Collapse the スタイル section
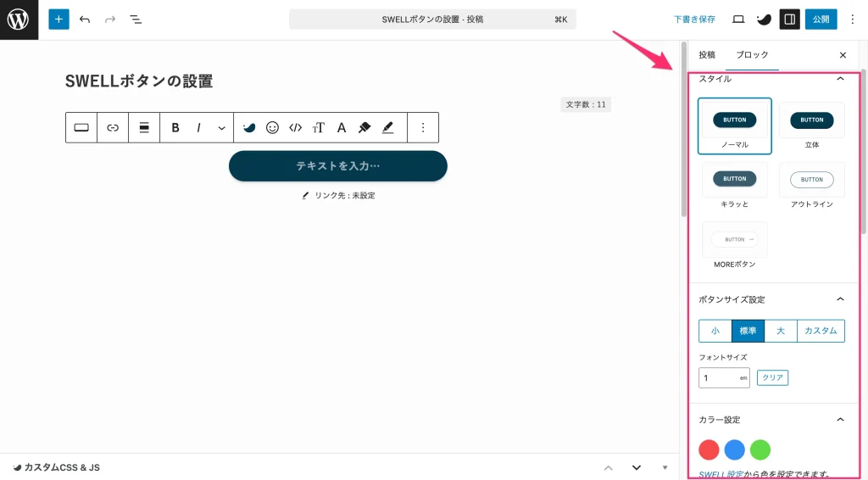 point(840,79)
